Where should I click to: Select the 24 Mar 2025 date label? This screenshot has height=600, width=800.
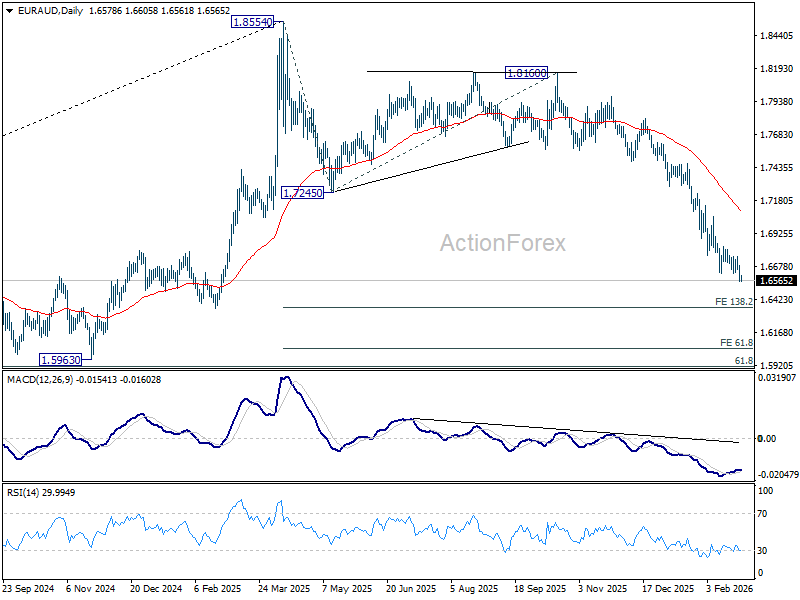284,589
